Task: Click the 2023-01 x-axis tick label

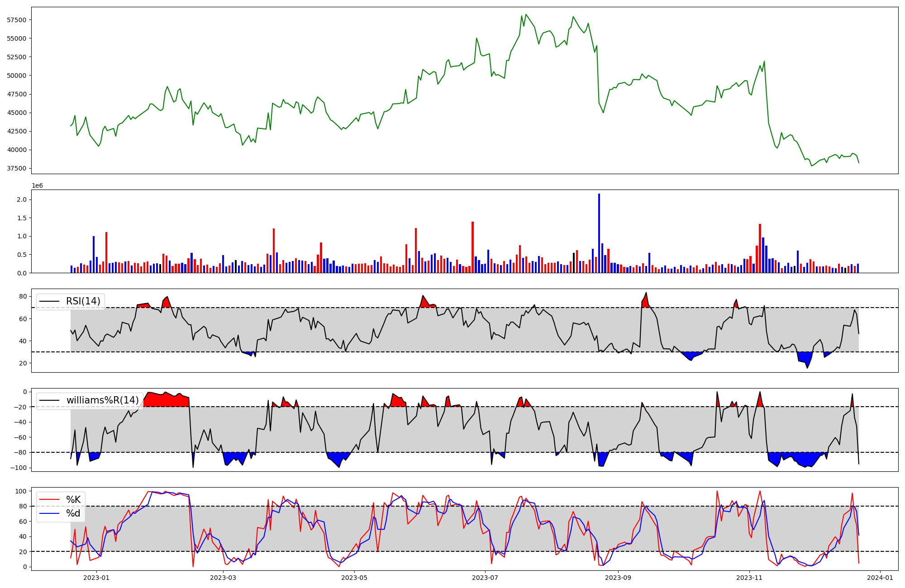Action: point(96,578)
